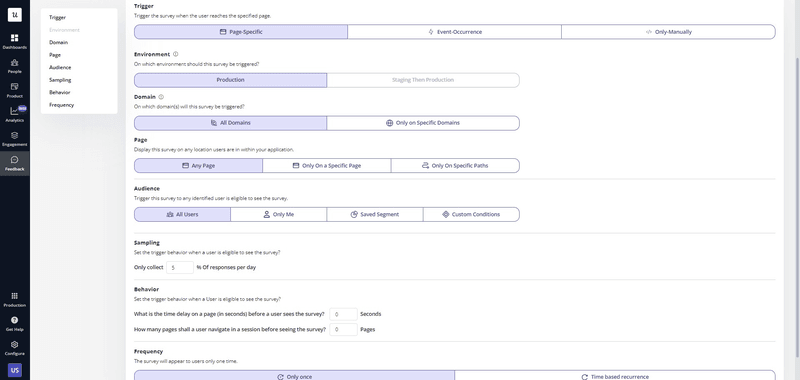
Task: Open the Configure gear icon
Action: (x=14, y=348)
